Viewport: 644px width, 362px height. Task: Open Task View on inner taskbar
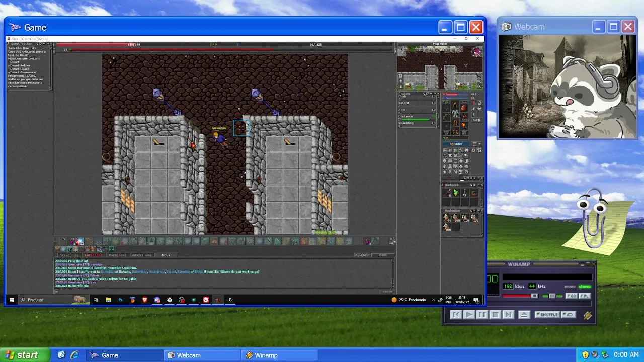point(95,300)
